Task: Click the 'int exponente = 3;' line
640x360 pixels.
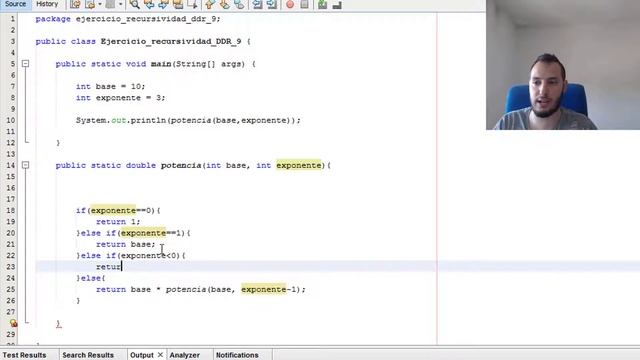Action: click(120, 98)
